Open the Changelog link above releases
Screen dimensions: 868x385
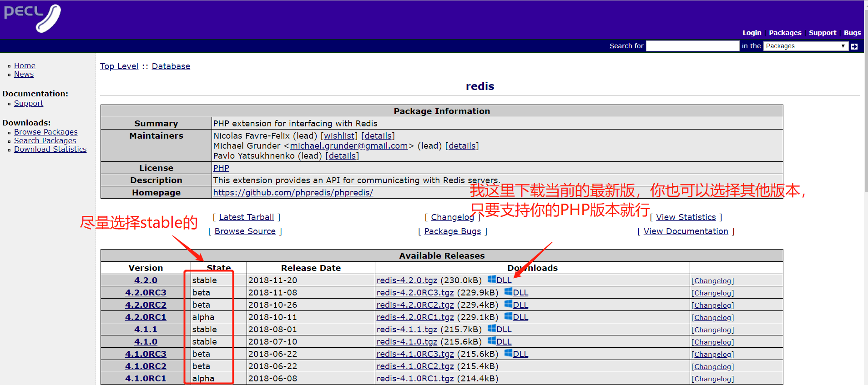click(x=453, y=217)
